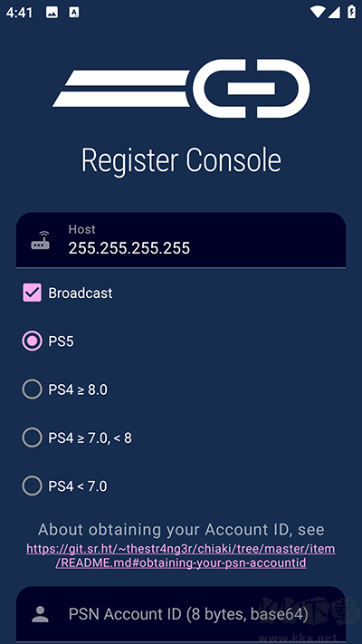Screen dimensions: 362x644
Task: Tap the Register Console heading
Action: coord(181,160)
